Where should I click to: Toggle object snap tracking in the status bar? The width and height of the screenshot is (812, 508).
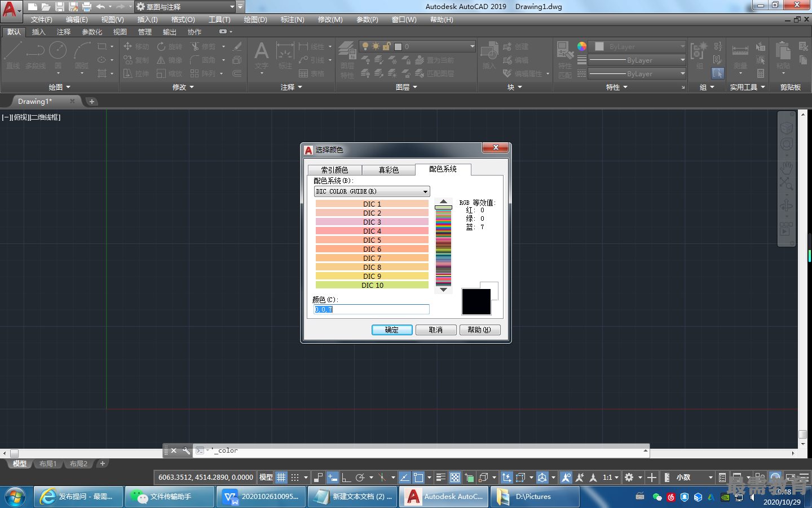[x=405, y=478]
